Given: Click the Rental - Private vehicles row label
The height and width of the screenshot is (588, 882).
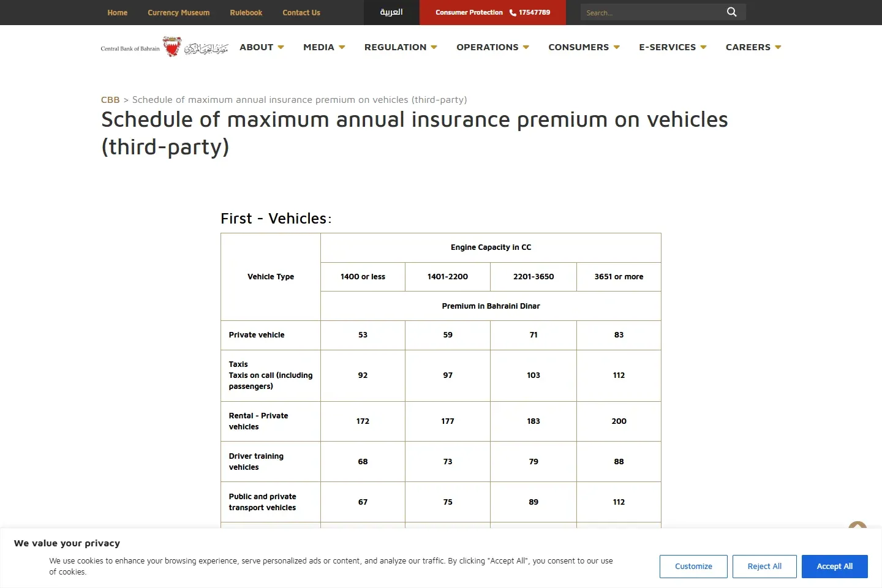Looking at the screenshot, I should (258, 421).
